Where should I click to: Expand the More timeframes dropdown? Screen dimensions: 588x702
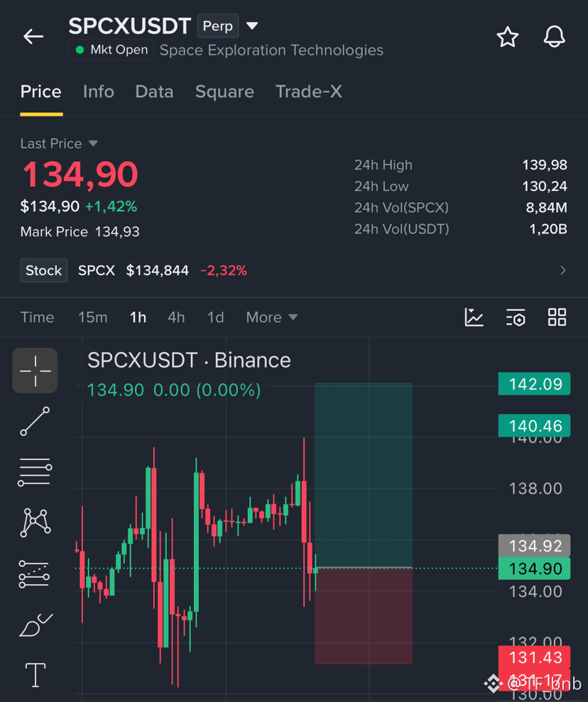271,317
